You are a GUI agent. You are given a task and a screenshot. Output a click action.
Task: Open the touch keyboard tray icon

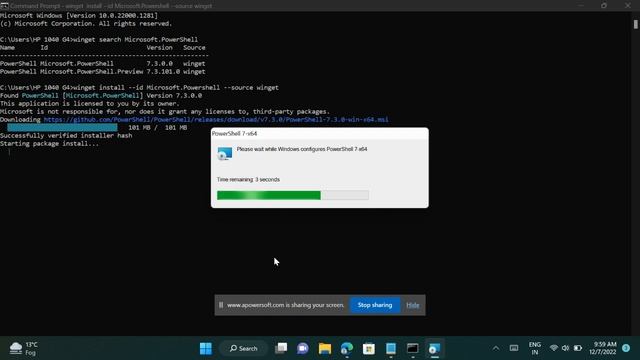pyautogui.click(x=514, y=348)
